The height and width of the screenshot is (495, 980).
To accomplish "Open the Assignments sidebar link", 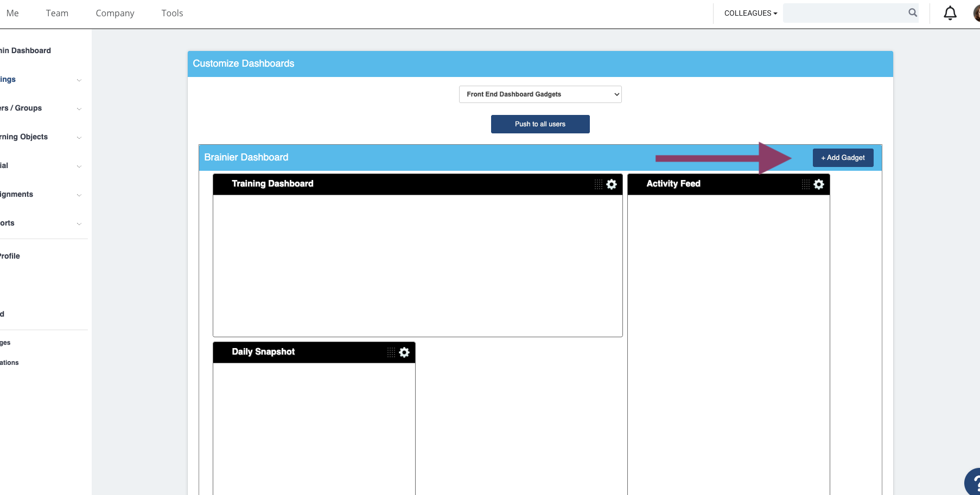I will pos(16,194).
